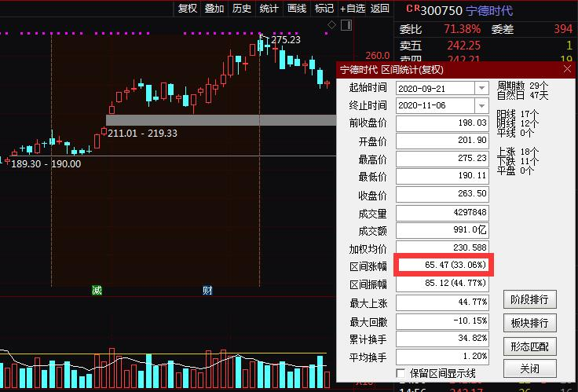Click the 260.0 price axis label
Viewport: 578px width, 392px height.
coord(378,56)
